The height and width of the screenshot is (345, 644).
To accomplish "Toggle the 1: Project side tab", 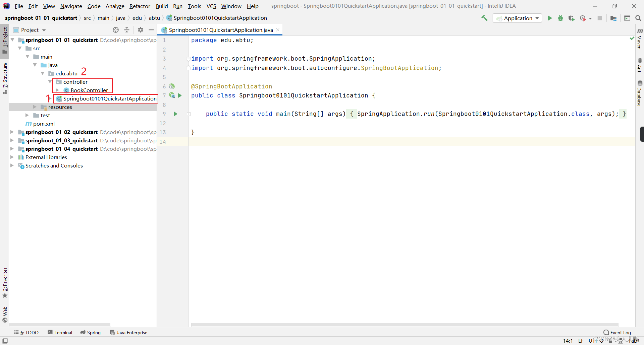I will tap(5, 40).
